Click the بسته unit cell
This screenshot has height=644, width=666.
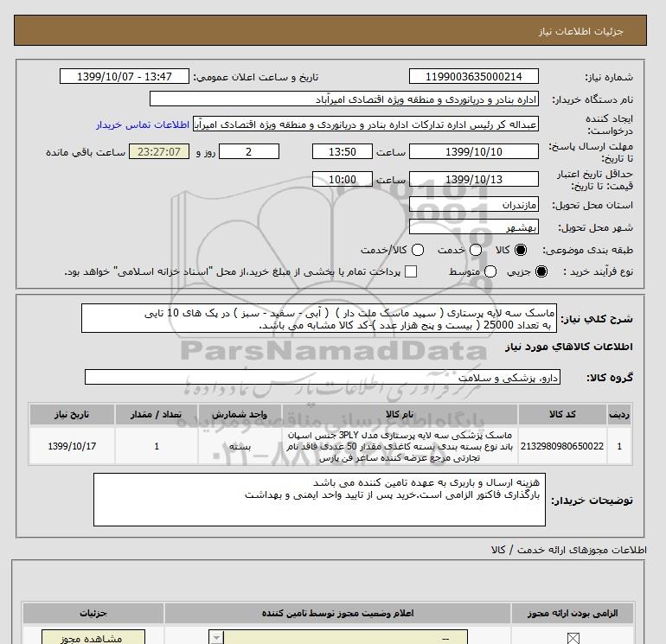pyautogui.click(x=240, y=446)
